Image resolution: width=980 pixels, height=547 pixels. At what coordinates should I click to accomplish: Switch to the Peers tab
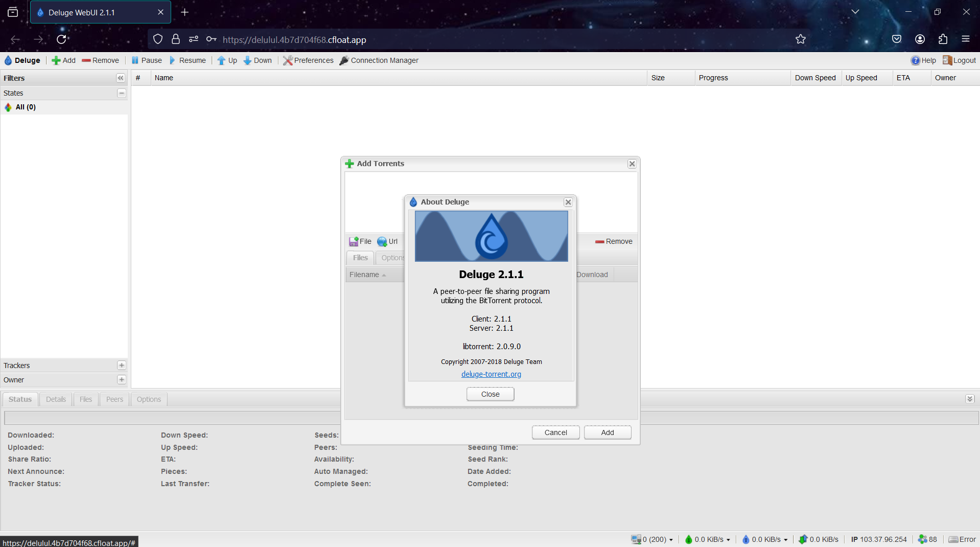(x=114, y=399)
